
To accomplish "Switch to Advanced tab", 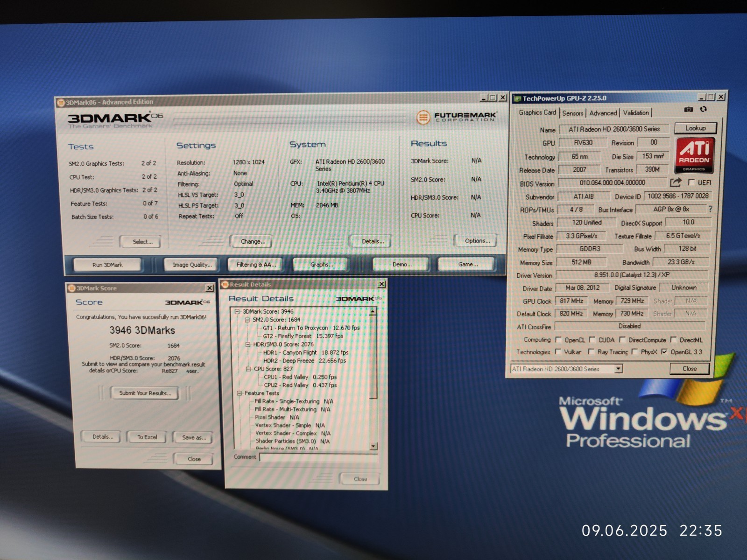I will coord(603,113).
